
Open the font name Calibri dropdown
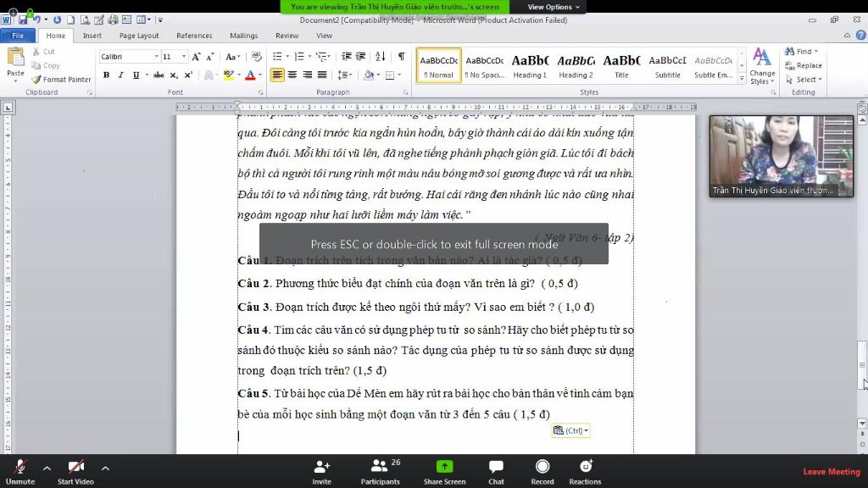(x=156, y=57)
